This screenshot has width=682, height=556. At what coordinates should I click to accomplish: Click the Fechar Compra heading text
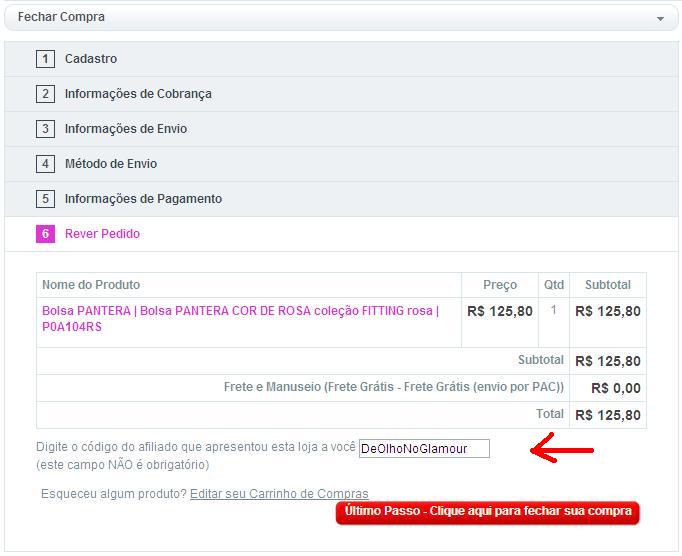pyautogui.click(x=61, y=17)
